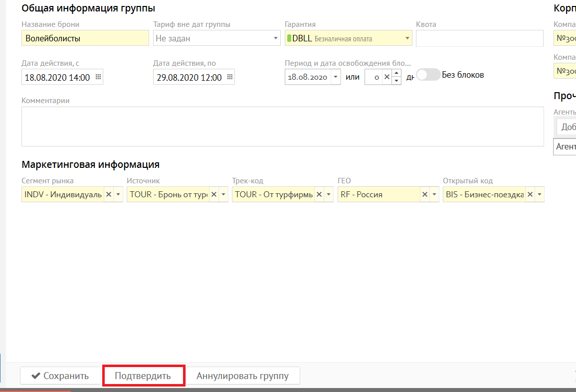Click the Квота input field
The image size is (576, 392).
coord(479,38)
